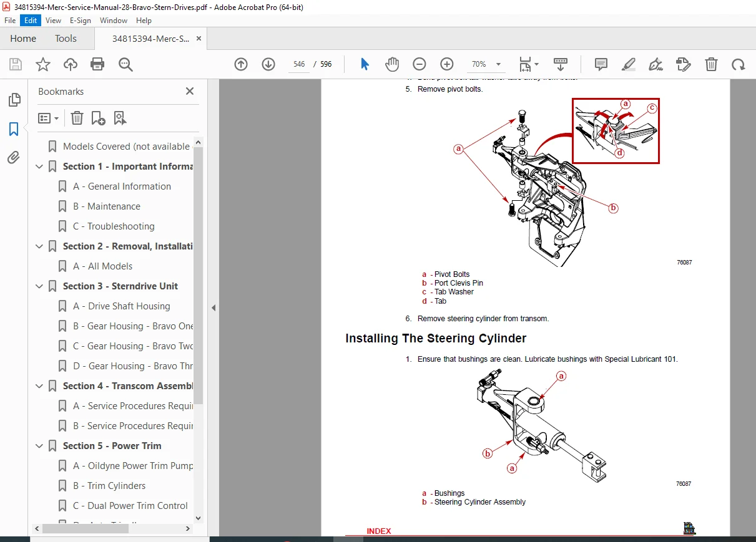Screen dimensions: 756x542
Task: Click bookmarks scrollbar down arrow
Action: [x=199, y=518]
